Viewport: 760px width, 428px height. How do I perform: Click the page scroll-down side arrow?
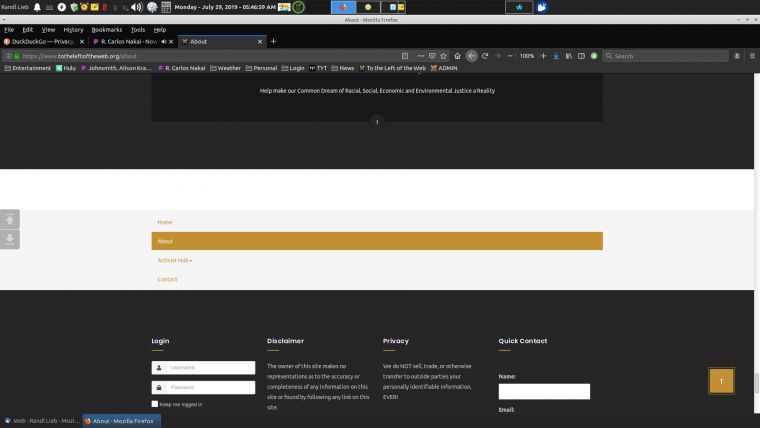pos(10,239)
